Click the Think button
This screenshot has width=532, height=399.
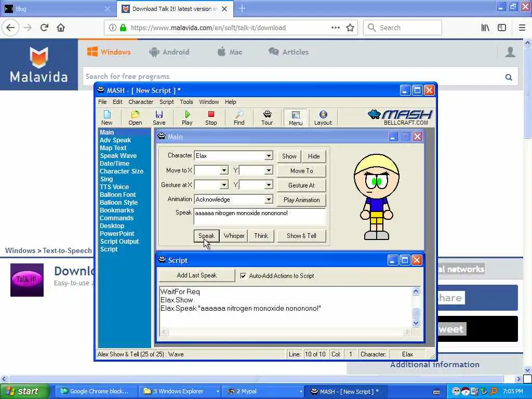click(261, 236)
